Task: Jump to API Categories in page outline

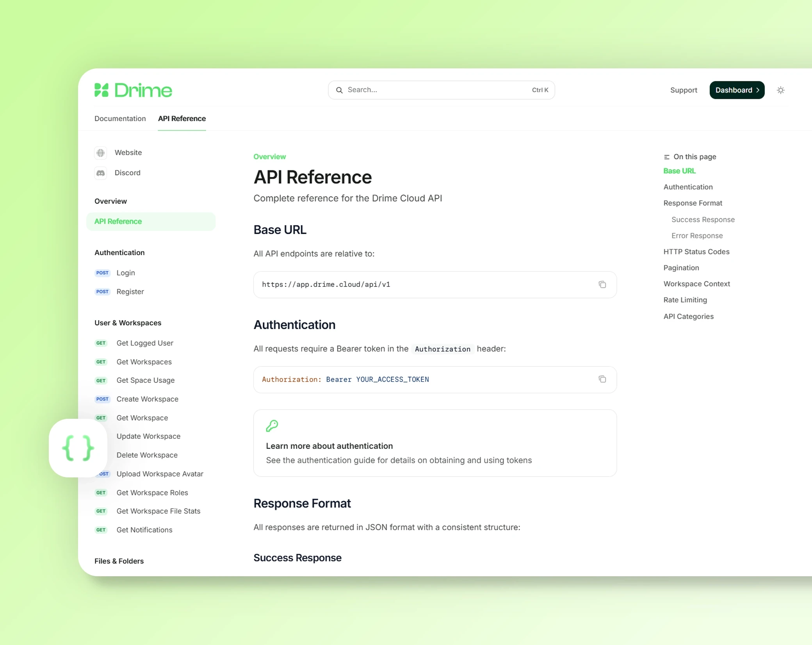Action: tap(689, 316)
